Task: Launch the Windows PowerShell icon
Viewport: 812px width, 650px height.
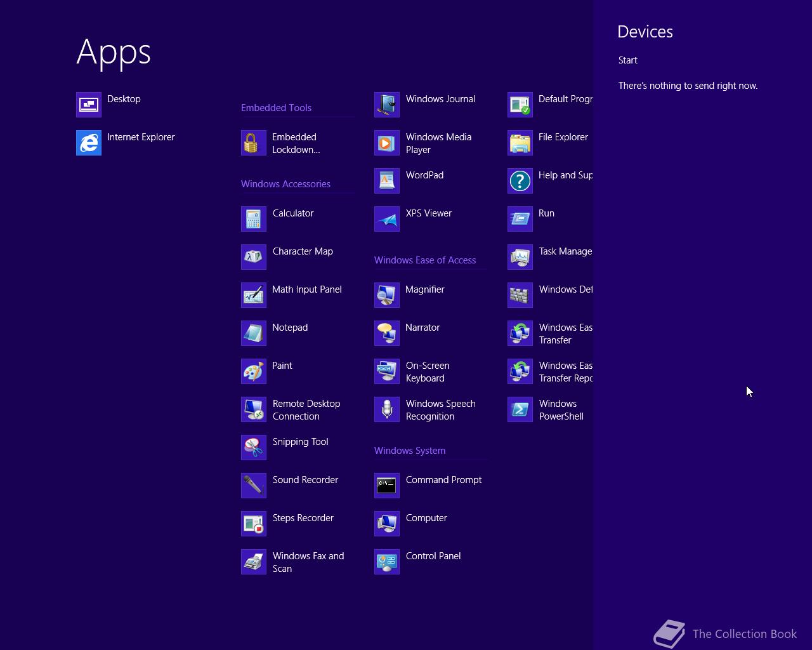Action: pos(520,409)
